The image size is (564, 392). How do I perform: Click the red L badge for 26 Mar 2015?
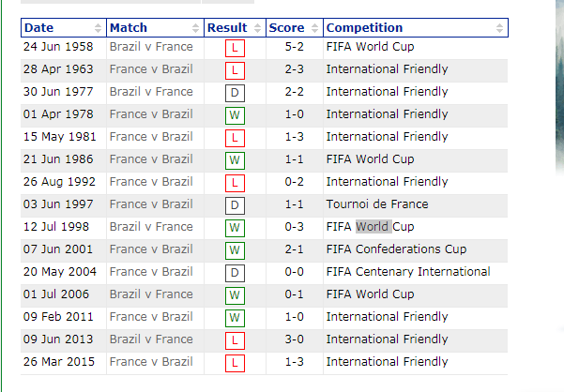[235, 363]
